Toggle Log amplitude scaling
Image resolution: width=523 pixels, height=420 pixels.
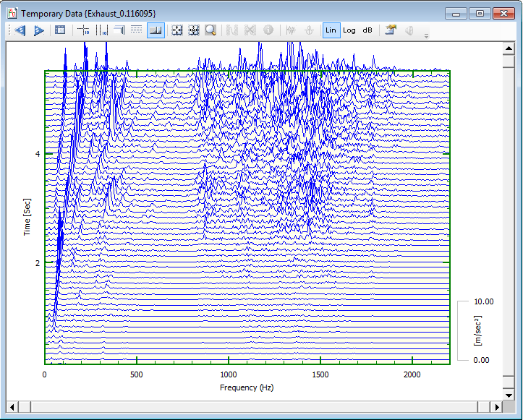[x=349, y=30]
